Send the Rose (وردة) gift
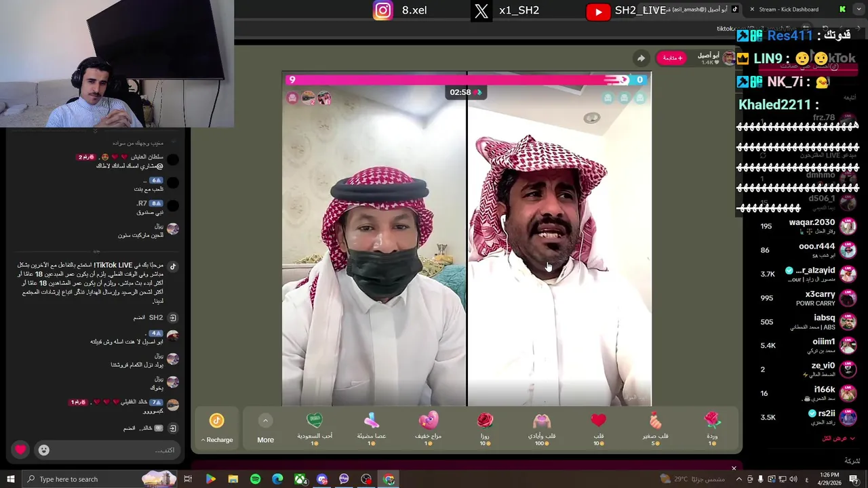 (x=711, y=428)
